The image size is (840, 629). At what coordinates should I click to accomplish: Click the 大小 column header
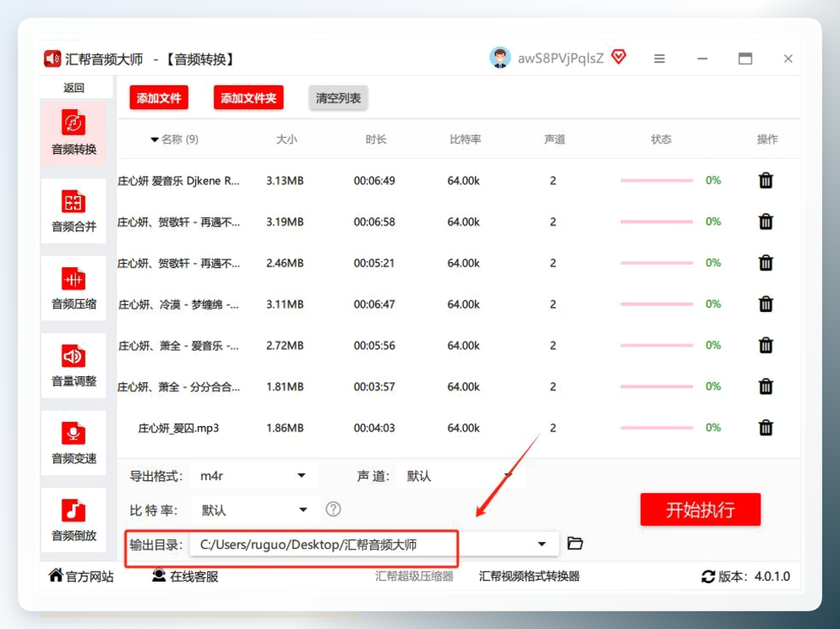pyautogui.click(x=286, y=139)
